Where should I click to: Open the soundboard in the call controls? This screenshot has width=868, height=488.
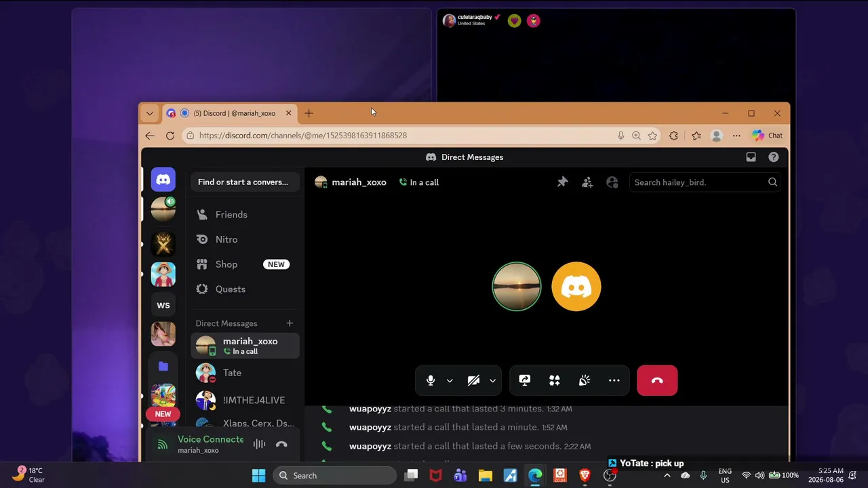tap(585, 380)
